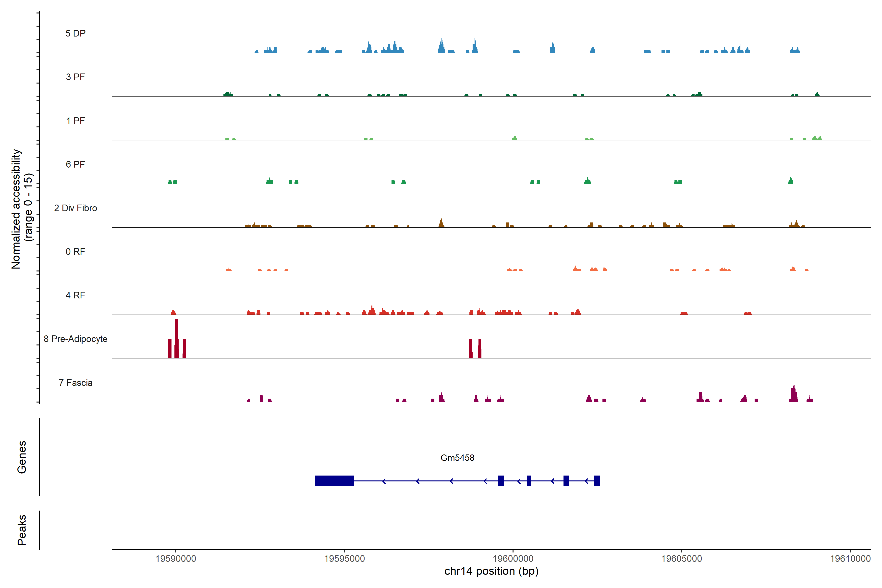Click the 19605000 axis tick label
The image size is (882, 588).
click(681, 558)
